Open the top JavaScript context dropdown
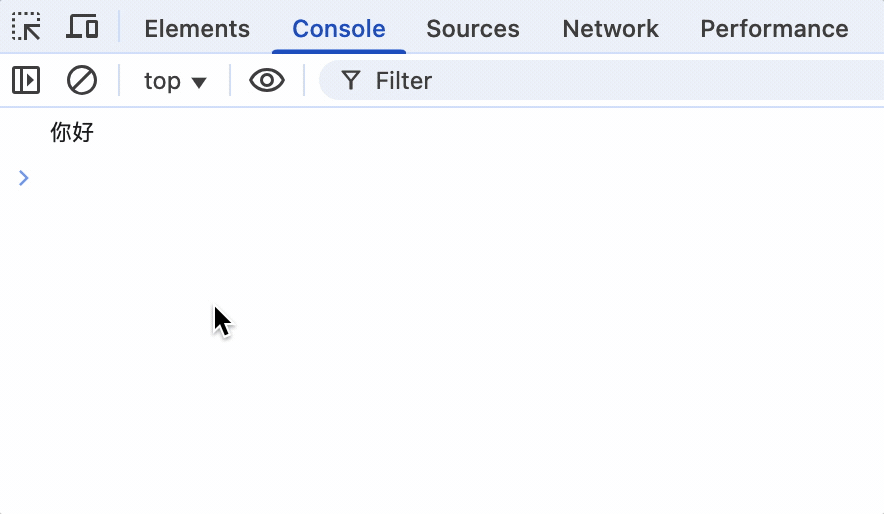 click(175, 81)
